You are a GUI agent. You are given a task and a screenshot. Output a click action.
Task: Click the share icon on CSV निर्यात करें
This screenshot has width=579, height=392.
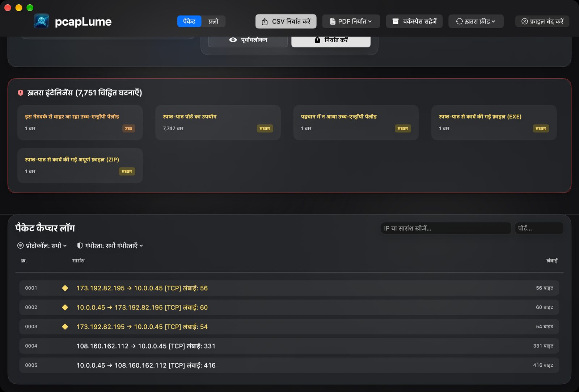click(x=265, y=22)
